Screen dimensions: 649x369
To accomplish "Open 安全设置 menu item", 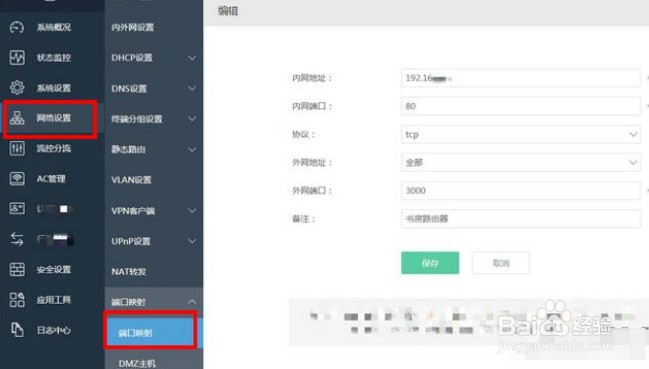I will click(54, 269).
